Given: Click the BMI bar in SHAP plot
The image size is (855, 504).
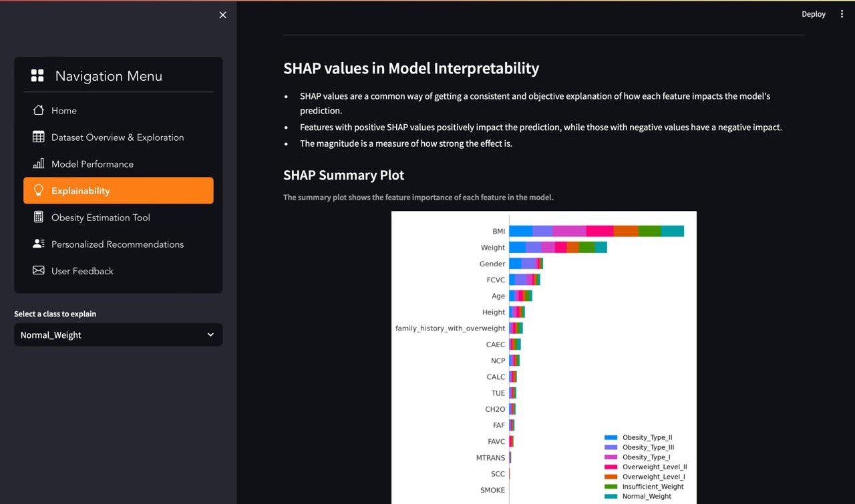Looking at the screenshot, I should (x=596, y=231).
